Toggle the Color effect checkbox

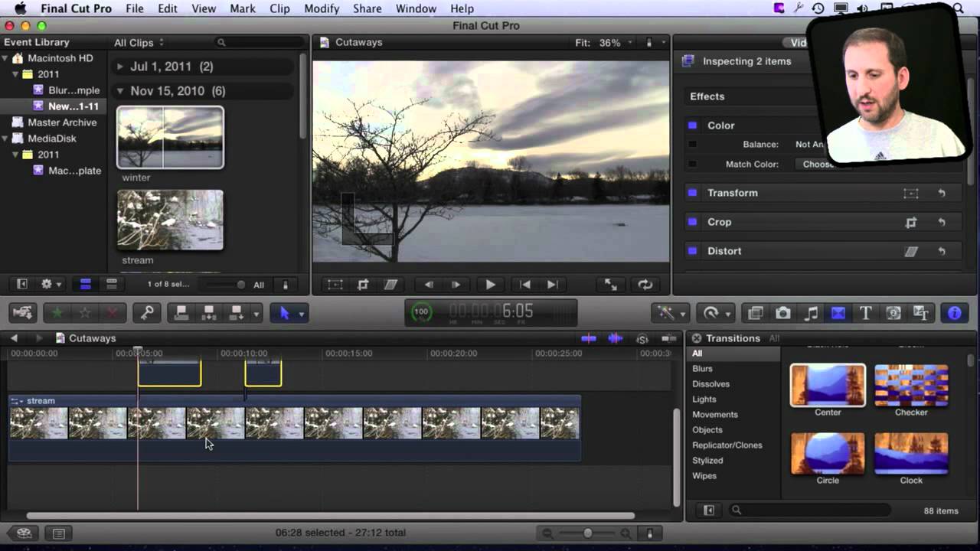coord(692,126)
